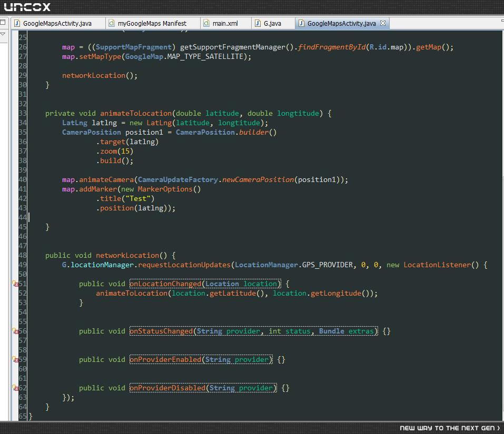Open the view menu triangle on left edge
The image size is (504, 434).
tap(3, 34)
